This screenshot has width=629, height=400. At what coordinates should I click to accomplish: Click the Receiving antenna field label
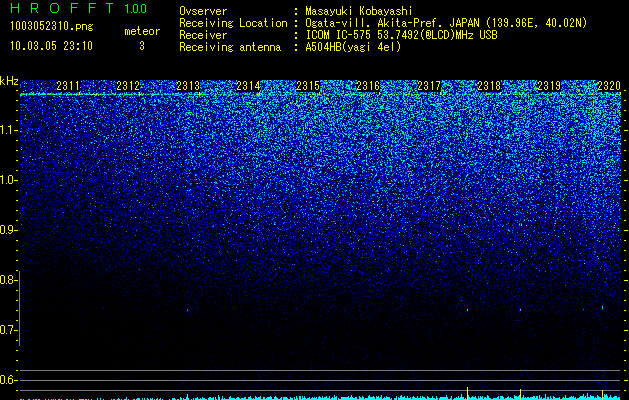pyautogui.click(x=230, y=47)
